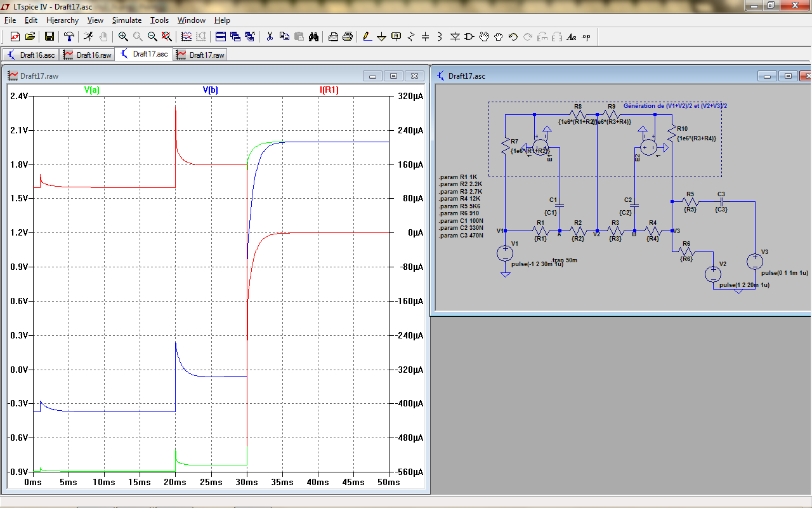
Task: Click the SPICE directive .op icon
Action: pyautogui.click(x=586, y=37)
